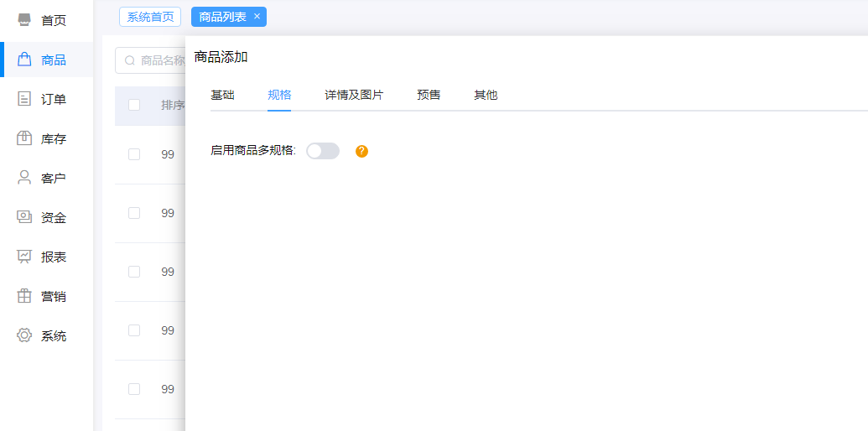This screenshot has height=431, width=868.
Task: Open the Reports chart icon
Action: pos(24,257)
